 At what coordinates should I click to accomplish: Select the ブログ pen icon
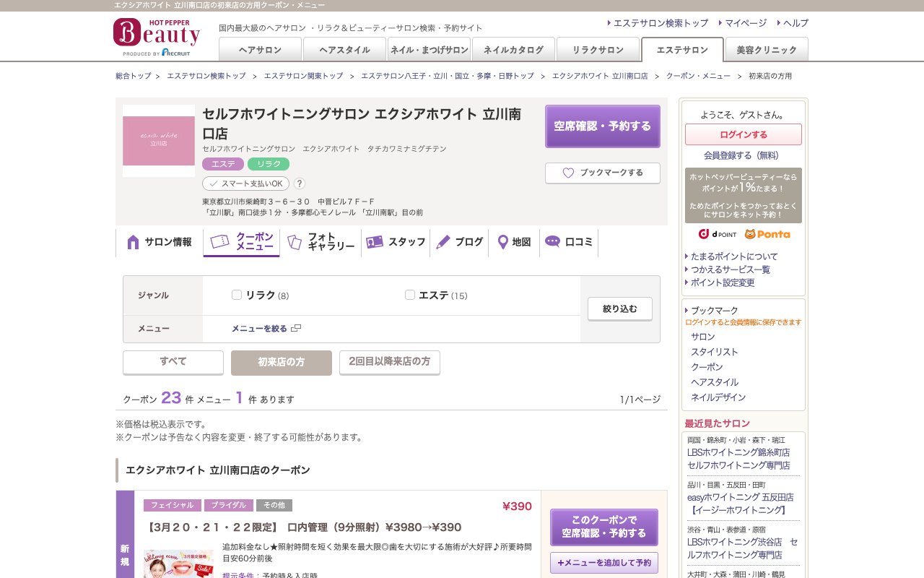(444, 242)
